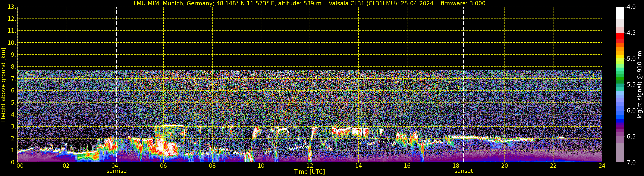Click the '-4.0' colorbar tick label
The width and height of the screenshot is (644, 176).
630,7
